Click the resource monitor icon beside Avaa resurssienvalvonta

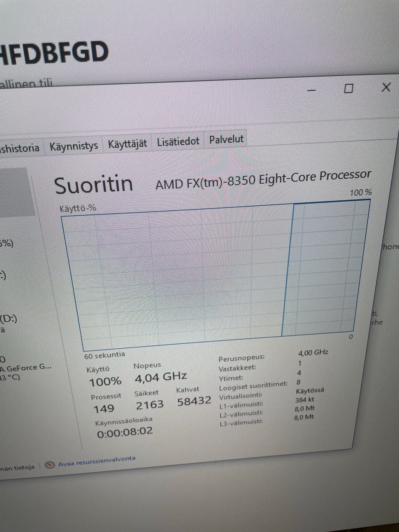coord(50,465)
